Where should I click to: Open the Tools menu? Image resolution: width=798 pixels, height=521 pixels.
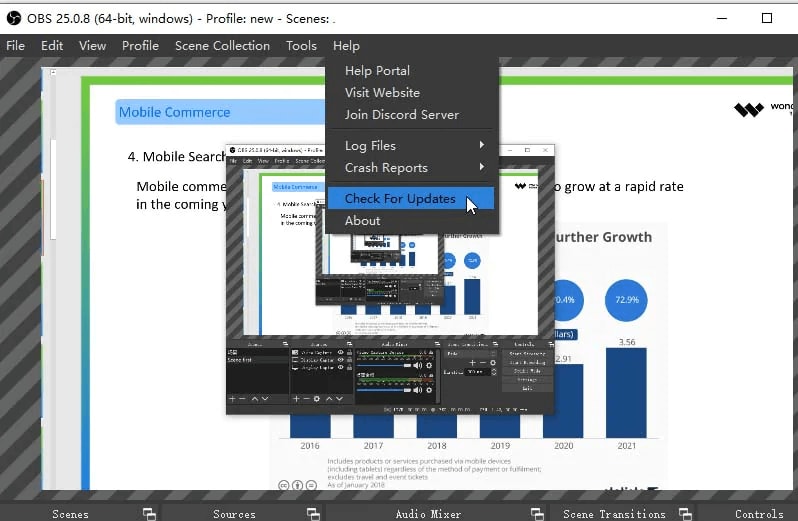[301, 46]
